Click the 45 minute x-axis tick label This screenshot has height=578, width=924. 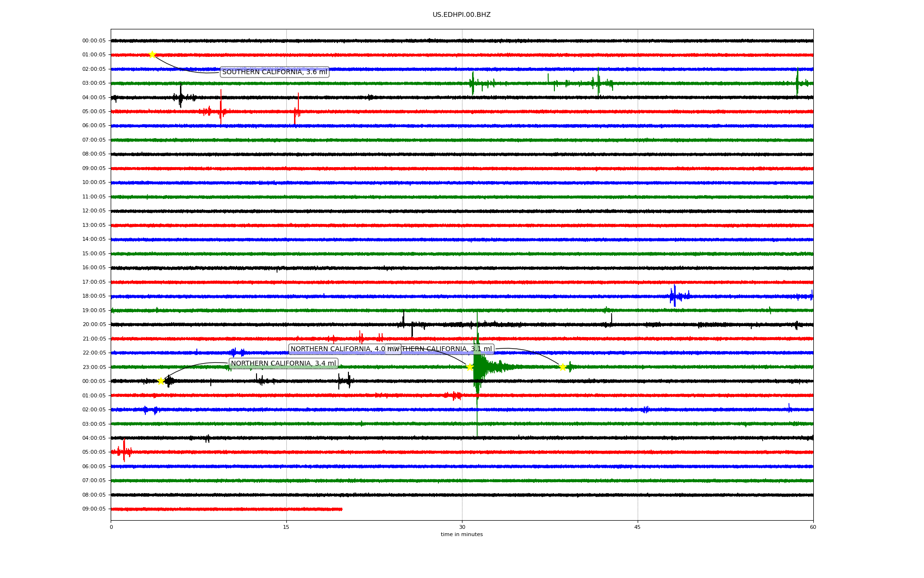coord(638,527)
